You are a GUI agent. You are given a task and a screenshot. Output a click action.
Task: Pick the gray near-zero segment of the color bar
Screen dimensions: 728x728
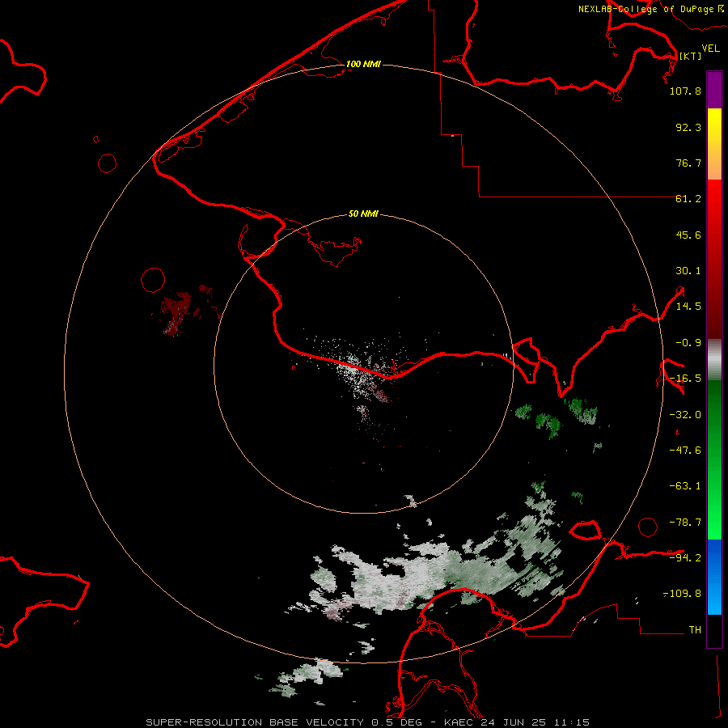click(x=714, y=360)
